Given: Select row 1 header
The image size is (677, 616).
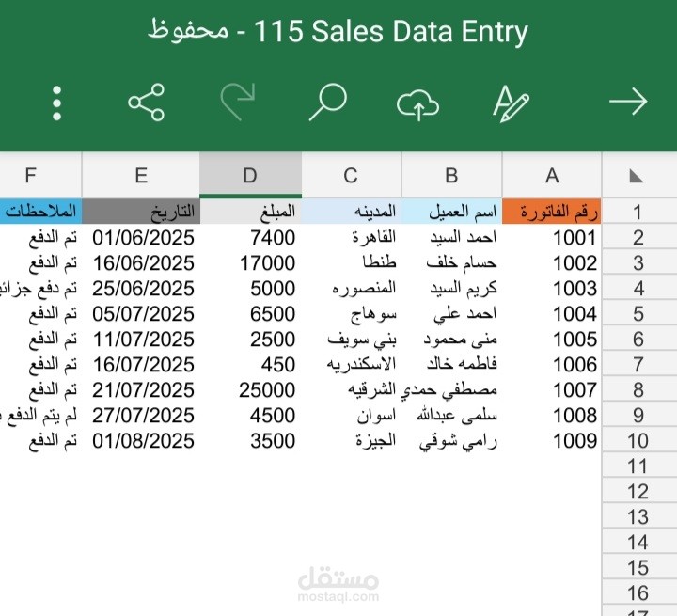Looking at the screenshot, I should pyautogui.click(x=638, y=212).
